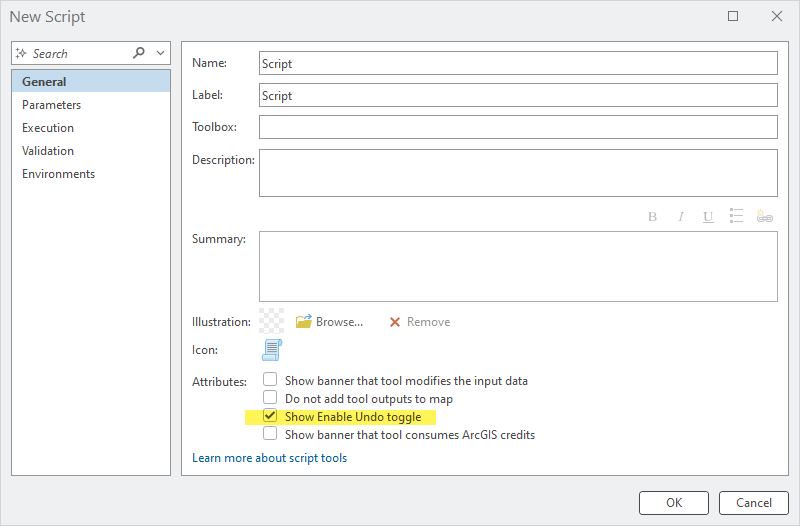
Task: Click the underline formatting icon
Action: 708,216
